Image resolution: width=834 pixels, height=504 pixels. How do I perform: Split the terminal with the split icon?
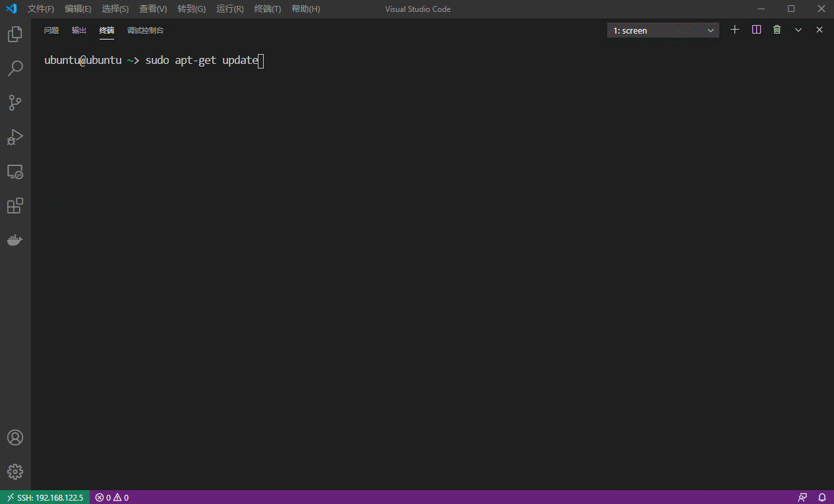tap(757, 30)
